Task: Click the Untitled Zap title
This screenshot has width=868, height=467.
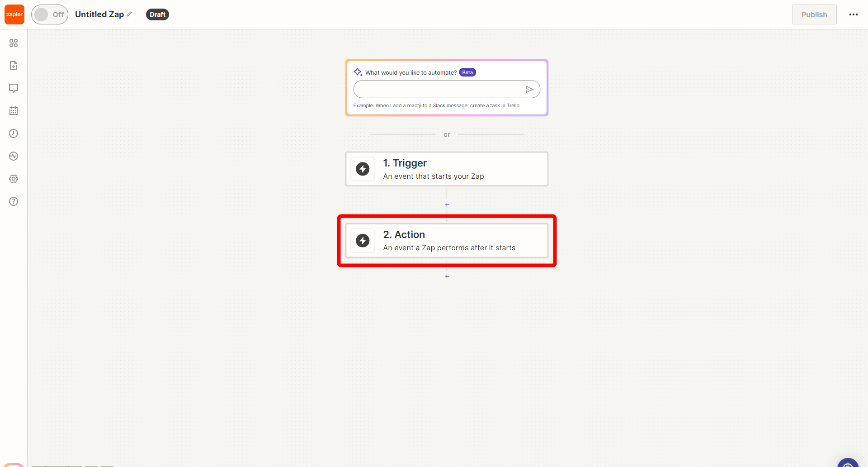Action: coord(99,14)
